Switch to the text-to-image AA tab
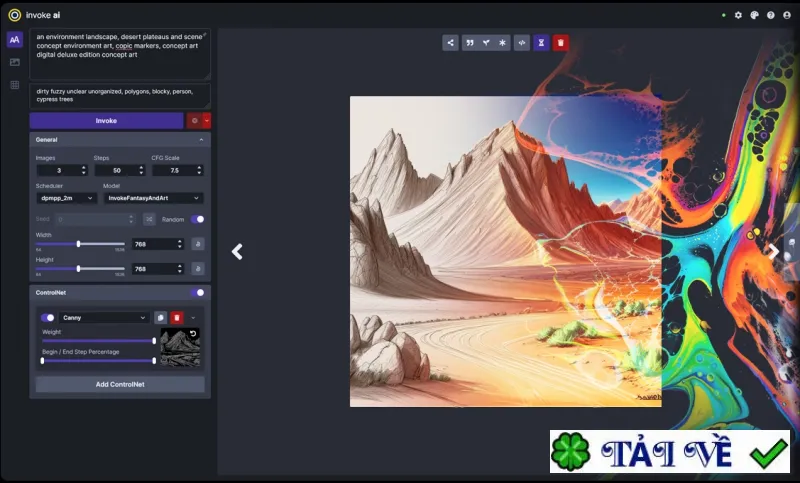 [15, 39]
